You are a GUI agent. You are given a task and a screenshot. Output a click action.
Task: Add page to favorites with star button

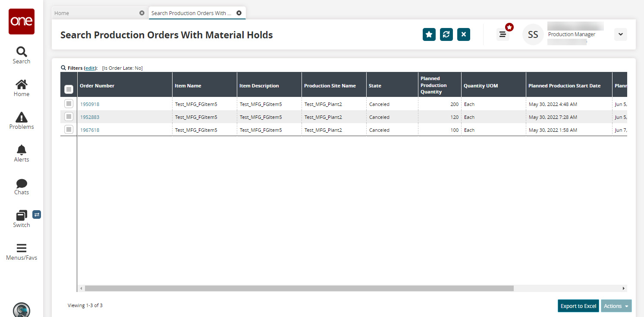429,34
